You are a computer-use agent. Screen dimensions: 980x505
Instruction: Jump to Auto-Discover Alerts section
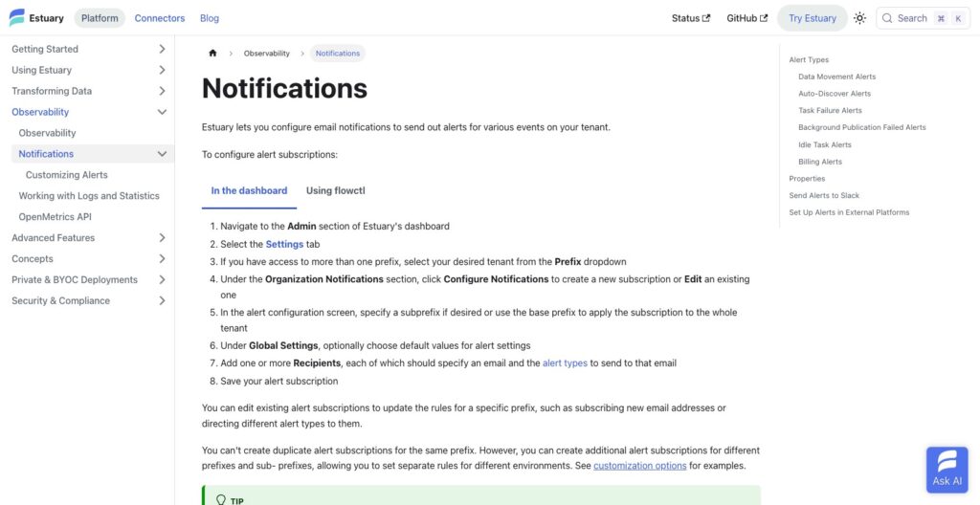pos(835,94)
